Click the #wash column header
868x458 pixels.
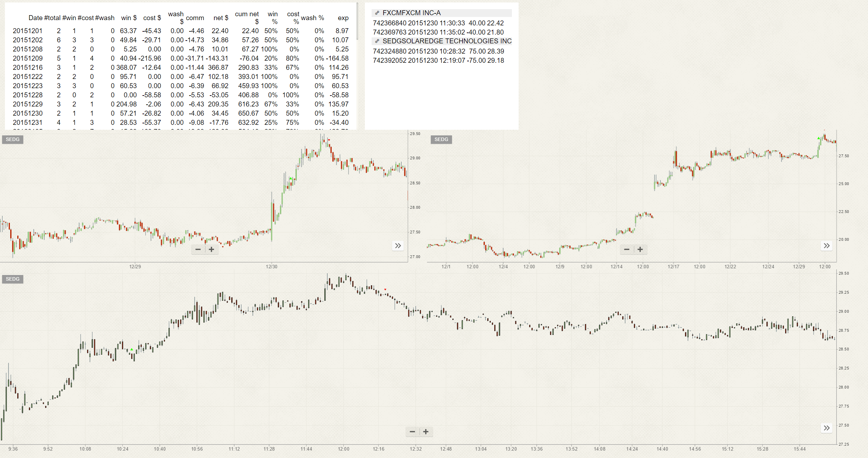[x=105, y=18]
